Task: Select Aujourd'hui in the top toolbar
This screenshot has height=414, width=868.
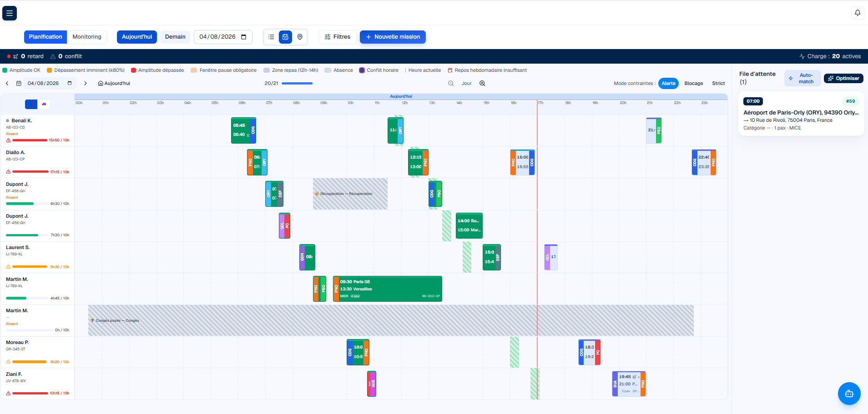Action: (x=137, y=37)
